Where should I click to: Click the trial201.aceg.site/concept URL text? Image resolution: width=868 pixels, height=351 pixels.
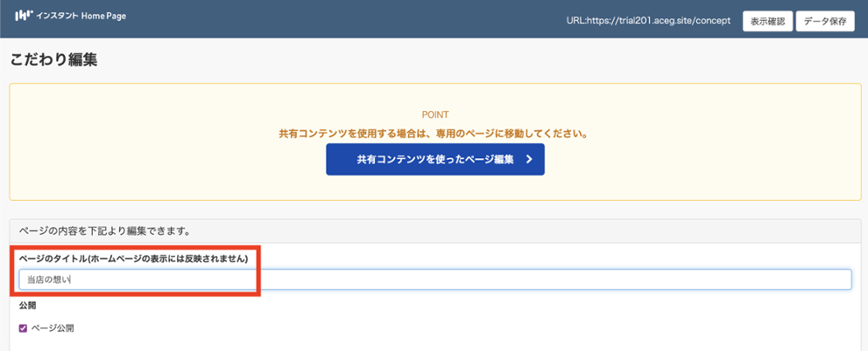click(x=648, y=21)
